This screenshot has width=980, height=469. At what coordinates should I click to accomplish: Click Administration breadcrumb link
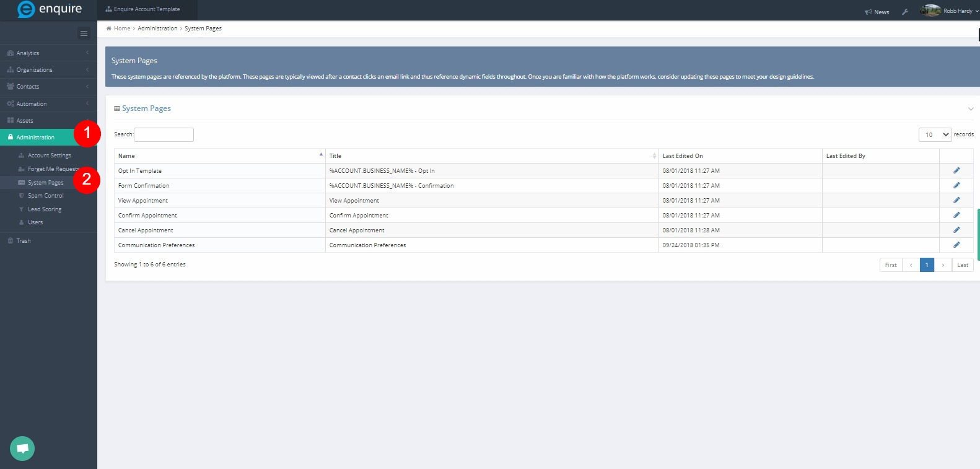click(x=157, y=28)
